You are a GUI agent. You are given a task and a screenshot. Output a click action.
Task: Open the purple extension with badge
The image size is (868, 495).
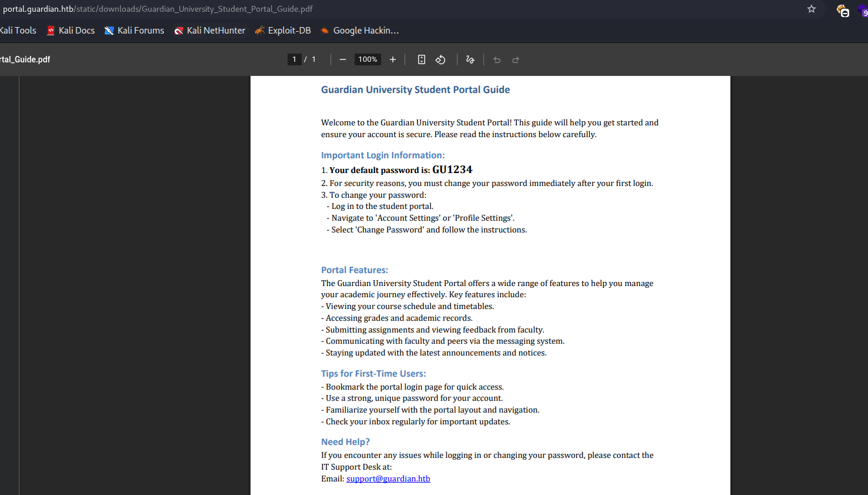pos(863,10)
